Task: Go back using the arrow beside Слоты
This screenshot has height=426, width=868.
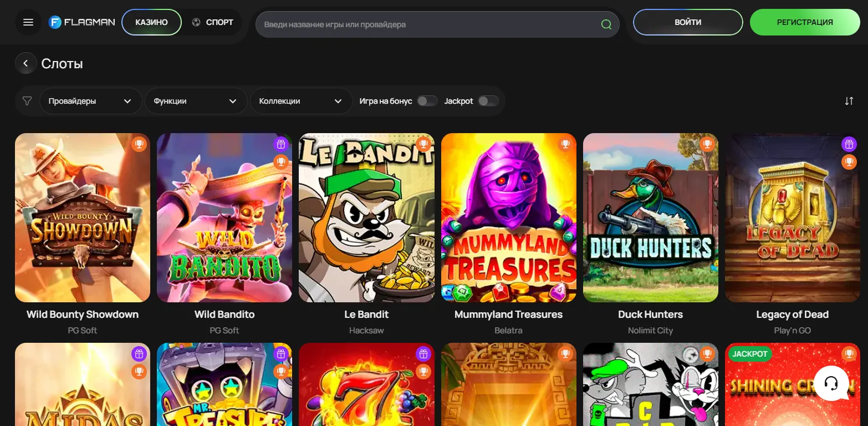Action: (25, 64)
